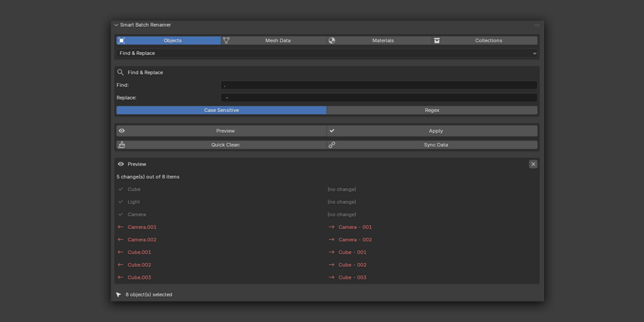Open the Find & Replace mode dropdown
Viewport: 644px width, 322px height.
click(x=327, y=53)
